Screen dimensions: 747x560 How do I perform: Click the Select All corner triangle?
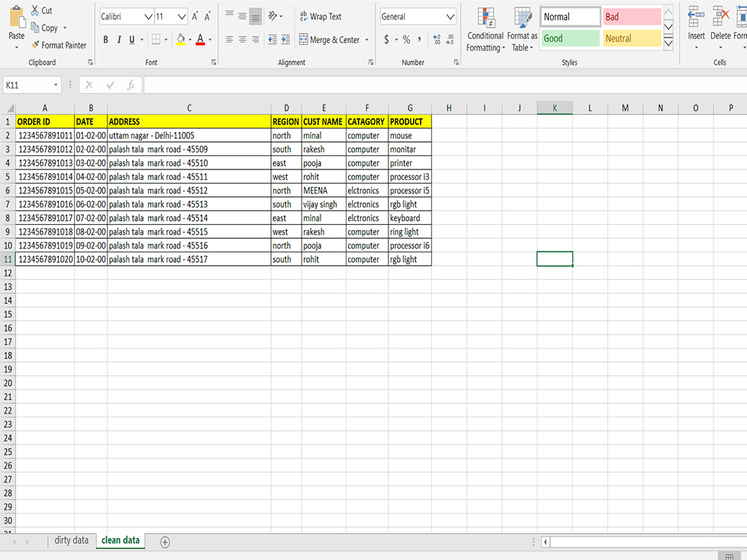(x=9, y=108)
